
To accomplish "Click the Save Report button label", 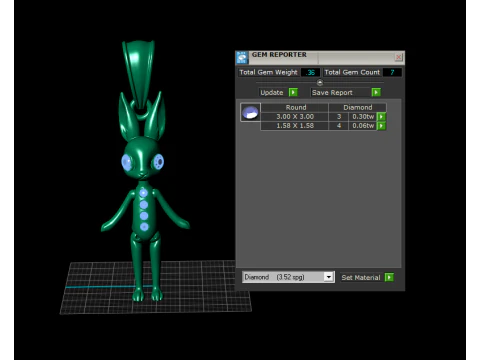I will point(332,92).
